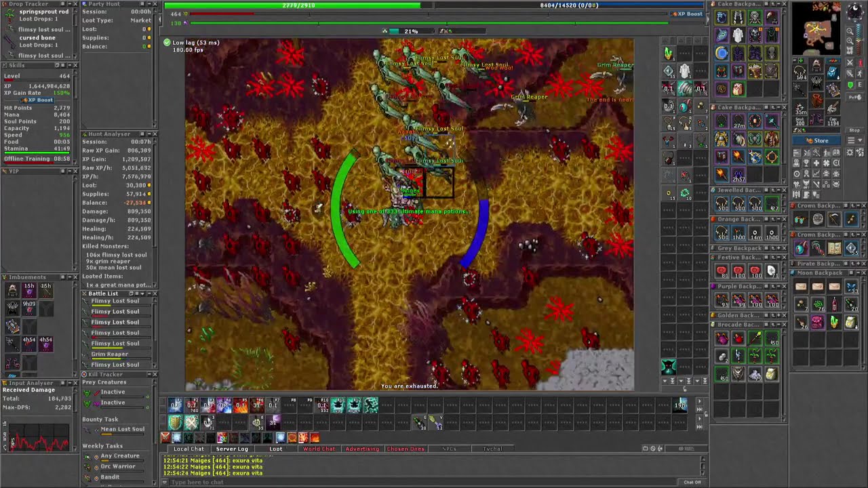Switch to the Advertising tab

pyautogui.click(x=362, y=449)
